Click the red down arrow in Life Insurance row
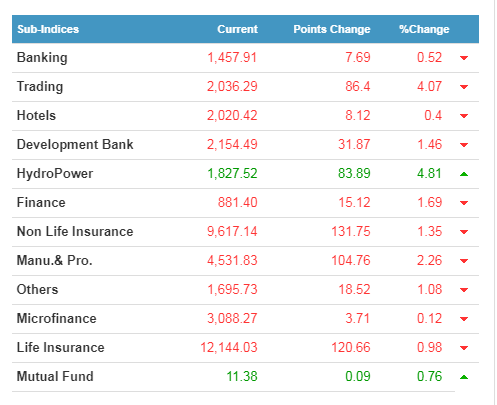The image size is (497, 405). point(464,348)
